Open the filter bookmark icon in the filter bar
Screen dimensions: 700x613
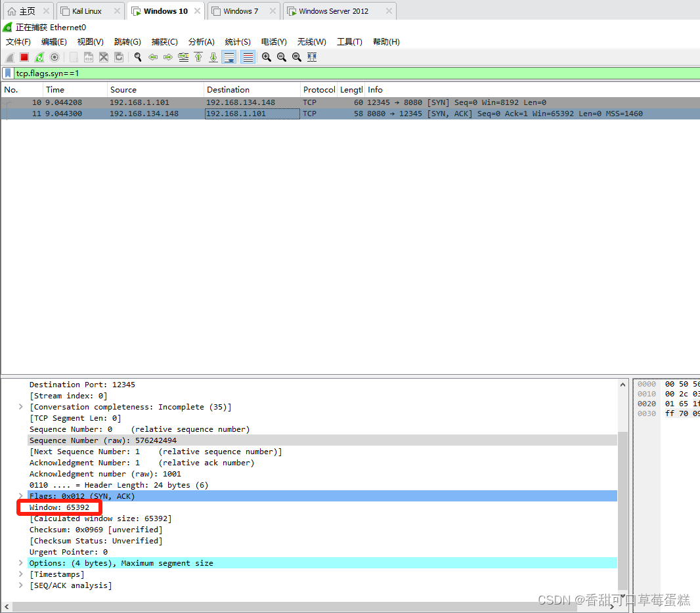pyautogui.click(x=8, y=73)
